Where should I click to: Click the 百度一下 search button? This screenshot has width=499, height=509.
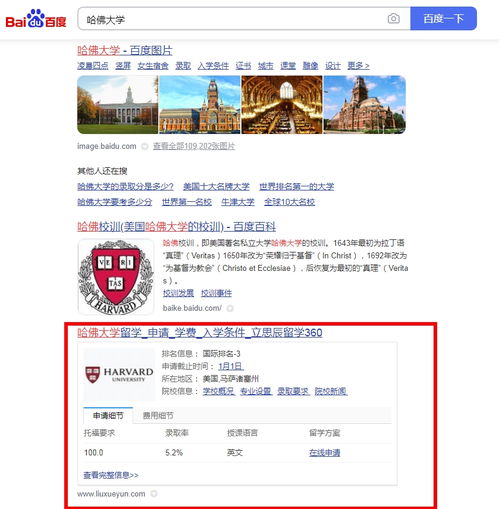[x=443, y=19]
